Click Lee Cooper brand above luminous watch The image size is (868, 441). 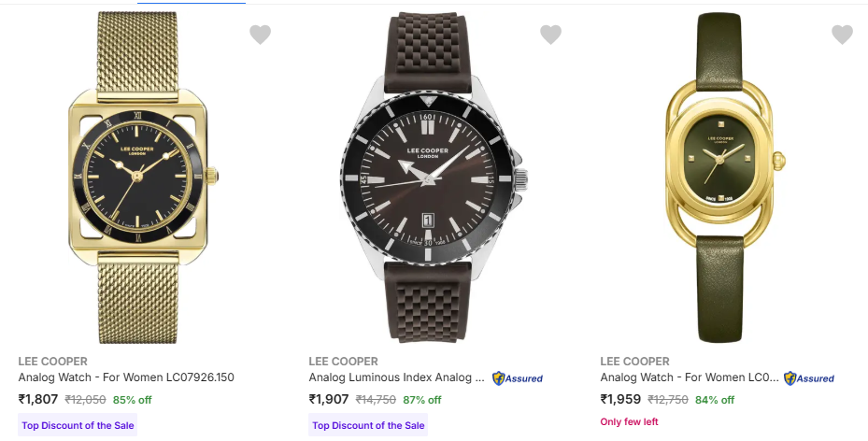[344, 362]
